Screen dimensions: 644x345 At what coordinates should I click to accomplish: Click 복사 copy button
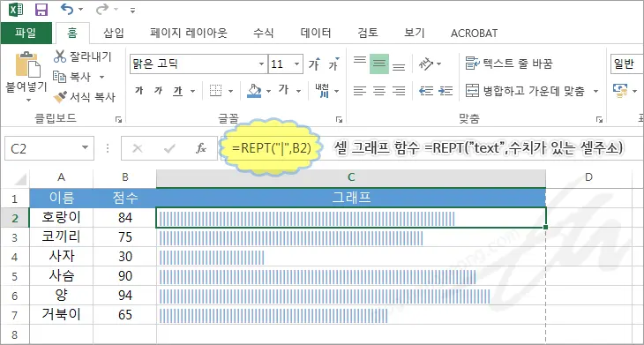coord(72,77)
